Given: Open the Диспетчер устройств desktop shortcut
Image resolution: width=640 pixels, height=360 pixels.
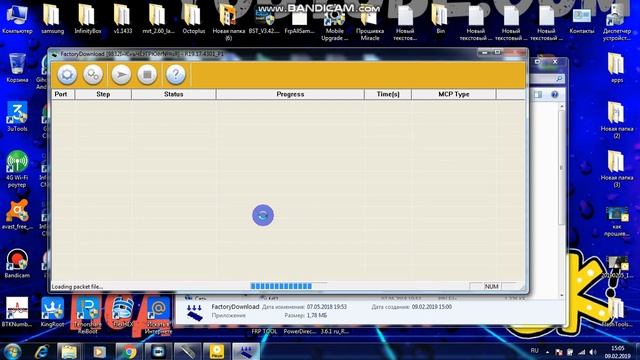Looking at the screenshot, I should coord(617,23).
